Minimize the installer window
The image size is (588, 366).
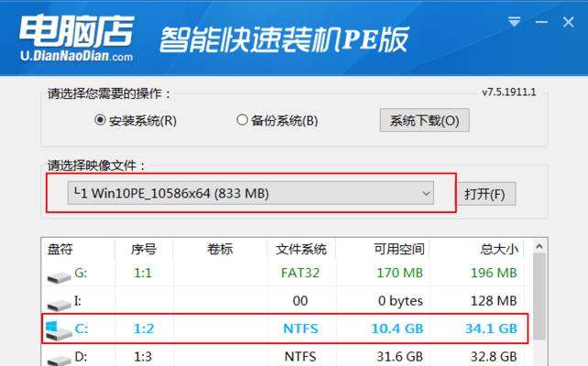[x=541, y=22]
